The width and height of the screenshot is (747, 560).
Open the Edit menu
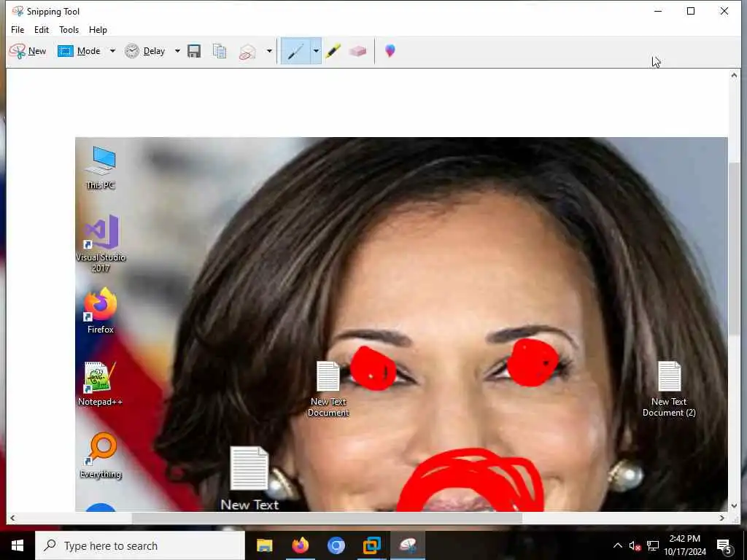pyautogui.click(x=42, y=29)
